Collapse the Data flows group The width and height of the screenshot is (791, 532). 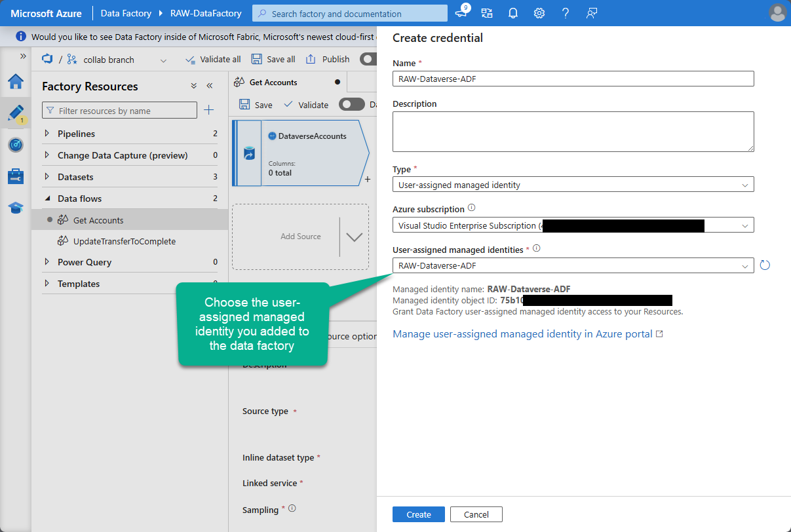47,199
